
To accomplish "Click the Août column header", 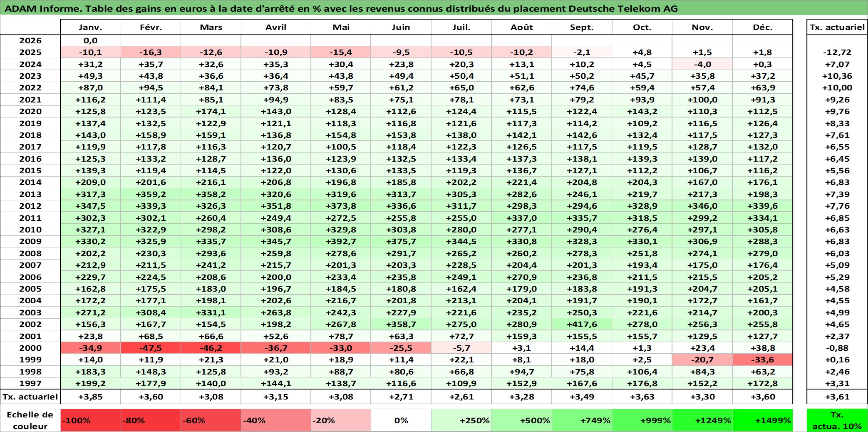I will [522, 27].
